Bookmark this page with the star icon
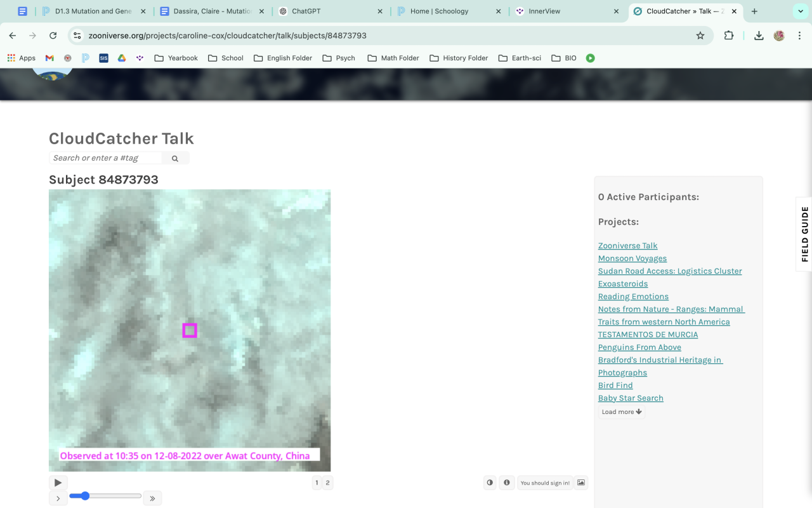This screenshot has width=812, height=508. point(700,36)
